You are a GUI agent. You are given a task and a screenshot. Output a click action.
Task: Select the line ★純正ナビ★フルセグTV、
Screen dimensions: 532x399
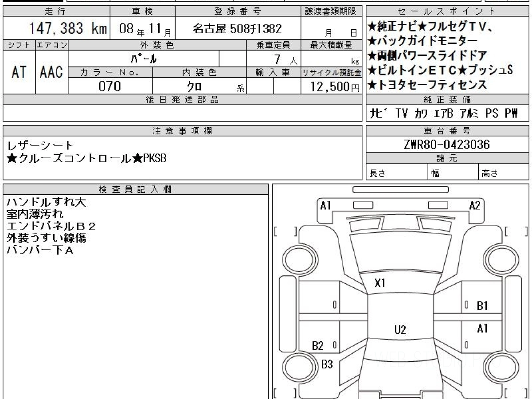[x=432, y=27]
